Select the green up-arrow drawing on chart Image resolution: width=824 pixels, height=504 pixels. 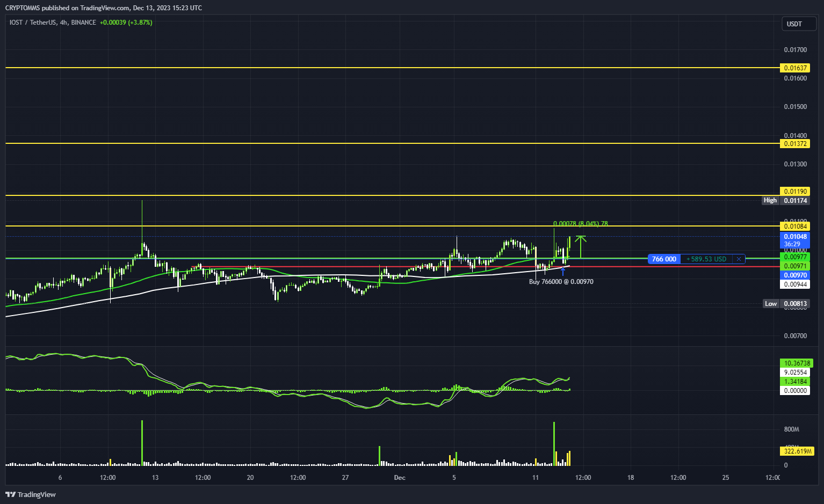click(x=581, y=246)
